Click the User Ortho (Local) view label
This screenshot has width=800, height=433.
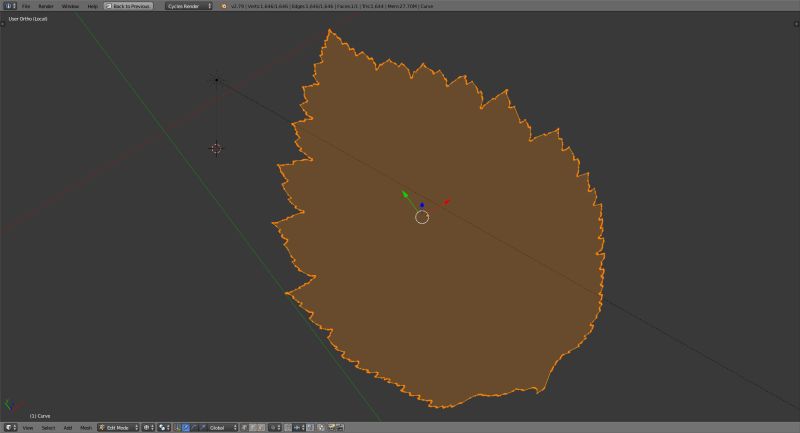tap(28, 19)
